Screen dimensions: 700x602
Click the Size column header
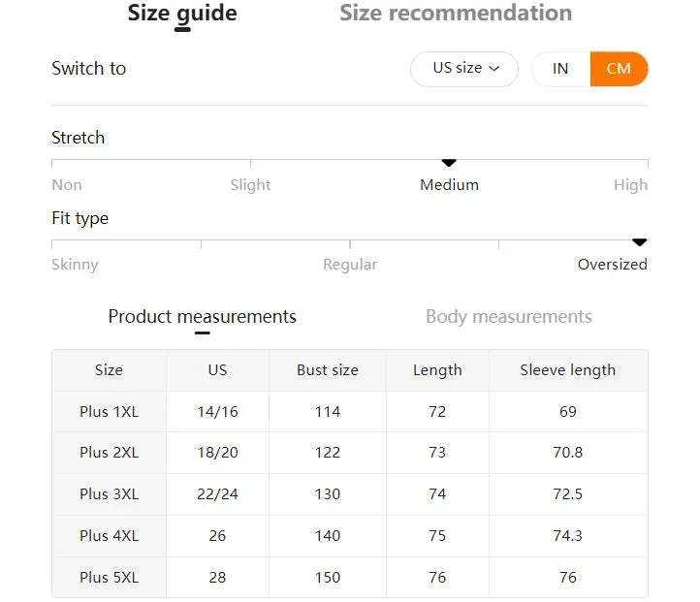click(109, 370)
